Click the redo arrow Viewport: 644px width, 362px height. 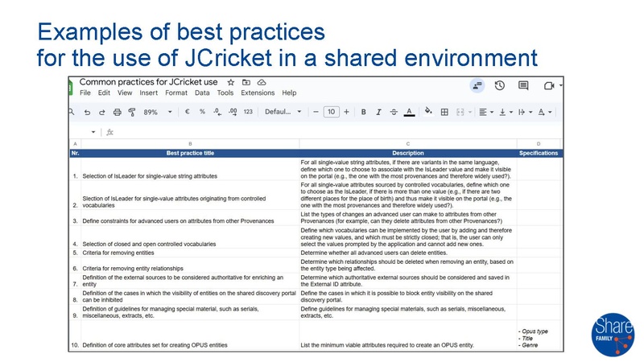pos(102,112)
